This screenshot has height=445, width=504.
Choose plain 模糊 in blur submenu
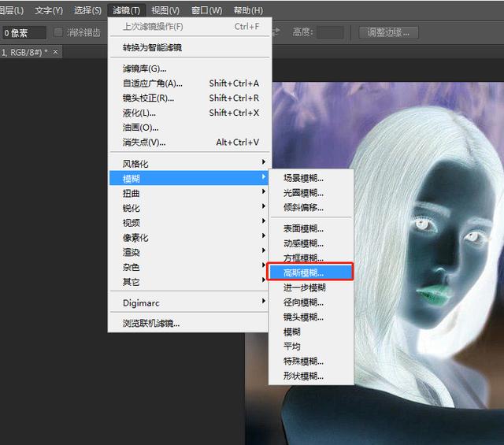pos(311,332)
